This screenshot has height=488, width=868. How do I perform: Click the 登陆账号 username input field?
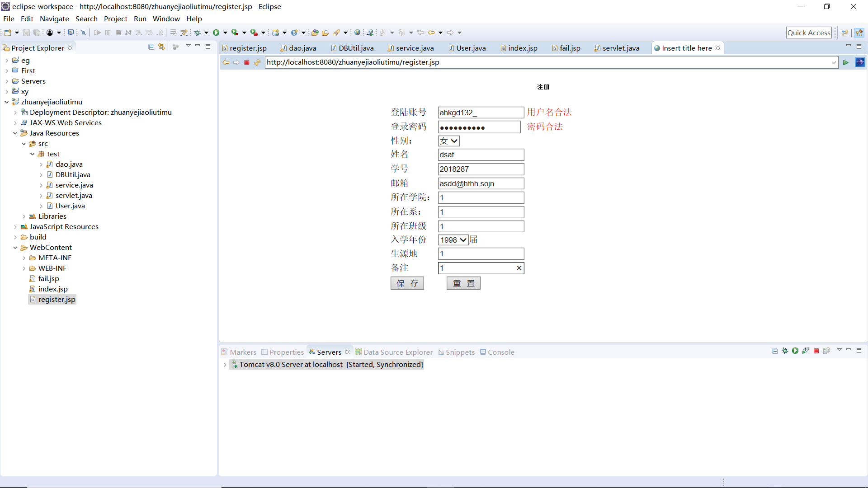pos(481,113)
